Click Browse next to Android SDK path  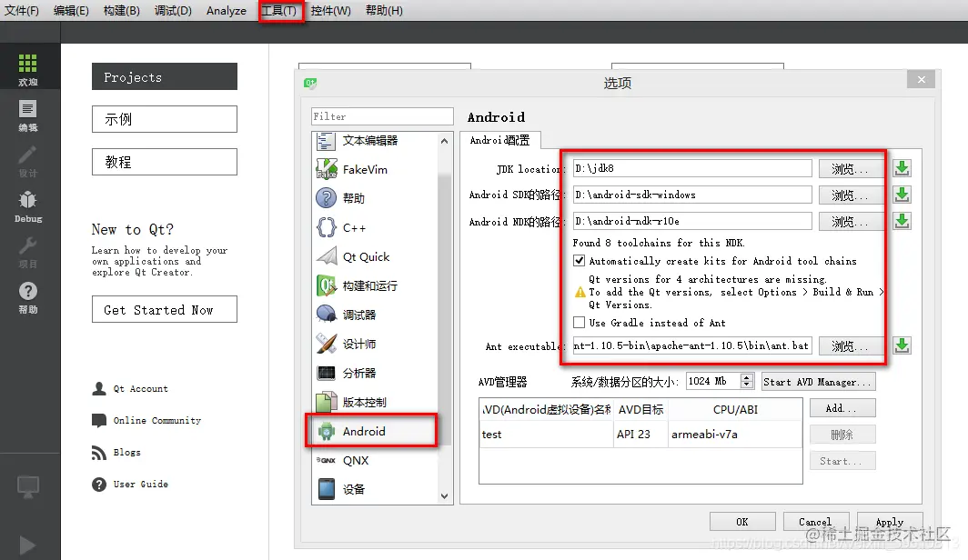pyautogui.click(x=850, y=195)
